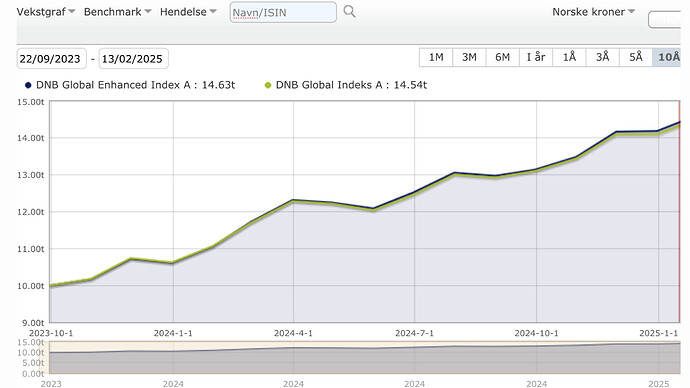
Task: Select the 3M time range
Action: click(x=469, y=57)
